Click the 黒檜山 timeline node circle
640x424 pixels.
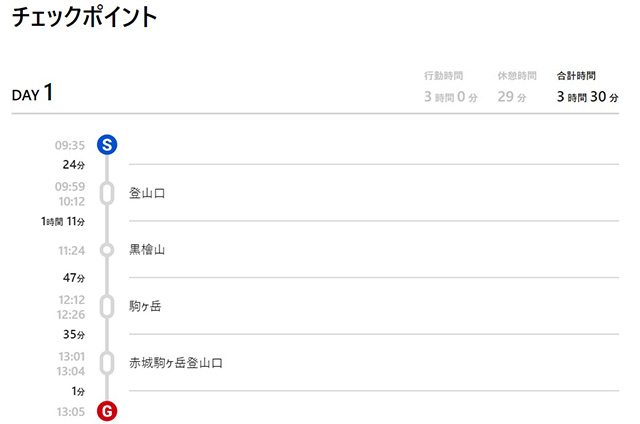tap(107, 249)
